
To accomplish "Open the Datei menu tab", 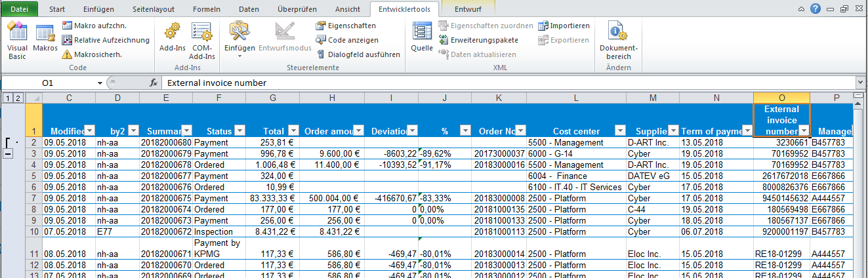I will pyautogui.click(x=20, y=9).
